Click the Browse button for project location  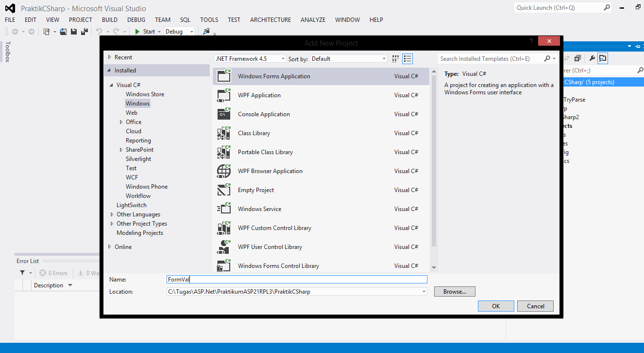pos(454,291)
